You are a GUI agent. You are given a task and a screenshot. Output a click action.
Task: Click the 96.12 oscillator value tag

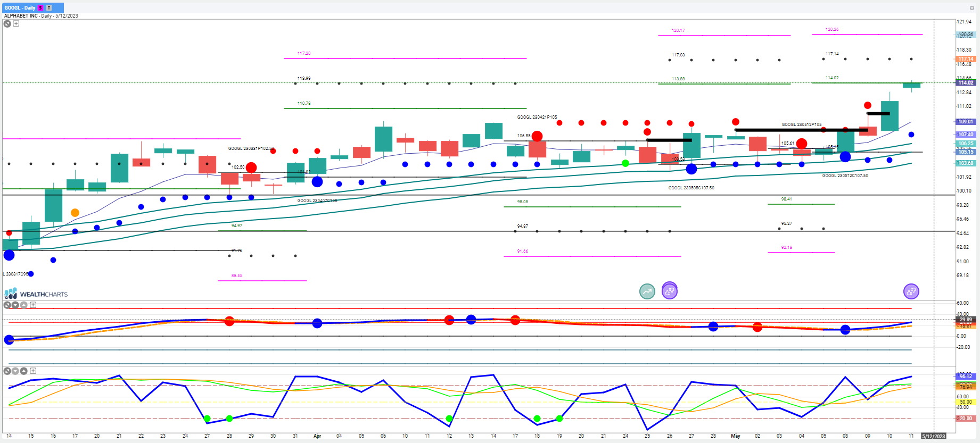966,376
